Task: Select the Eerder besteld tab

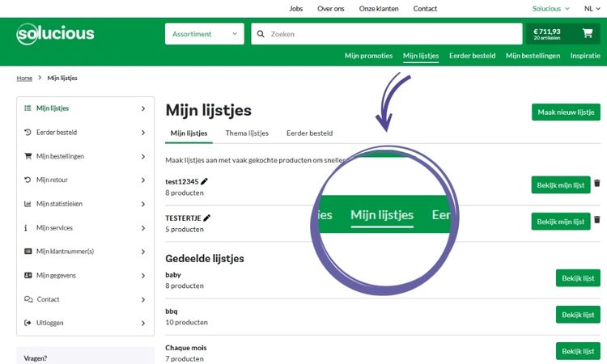Action: coord(309,133)
